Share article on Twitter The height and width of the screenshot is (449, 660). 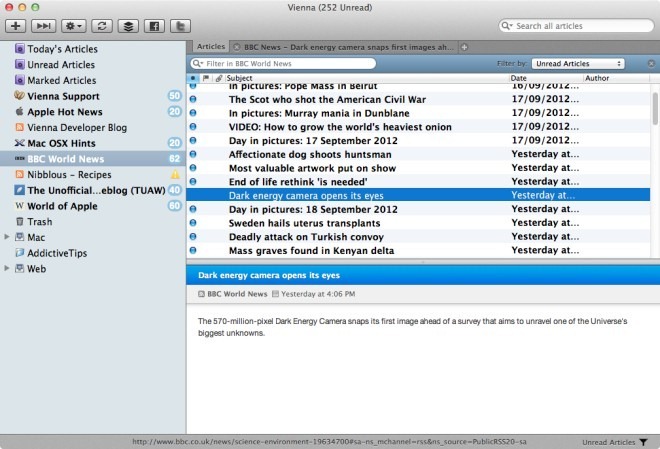[180, 26]
